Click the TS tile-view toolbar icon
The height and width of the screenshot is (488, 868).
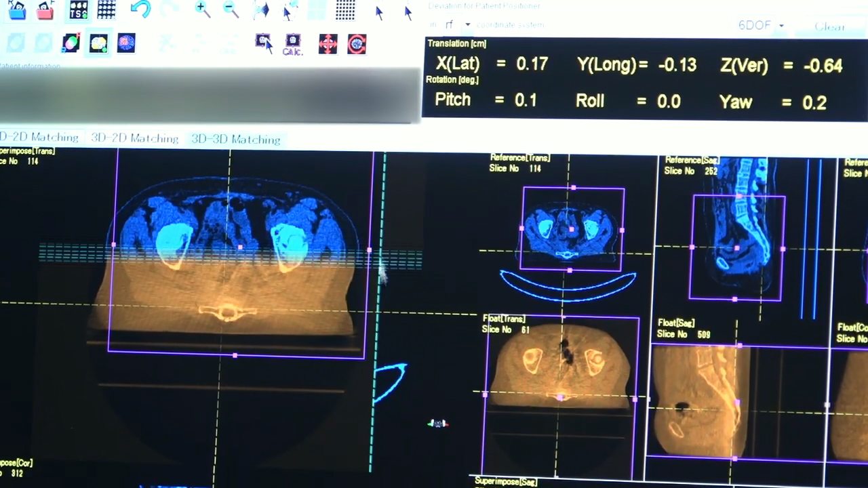point(79,9)
